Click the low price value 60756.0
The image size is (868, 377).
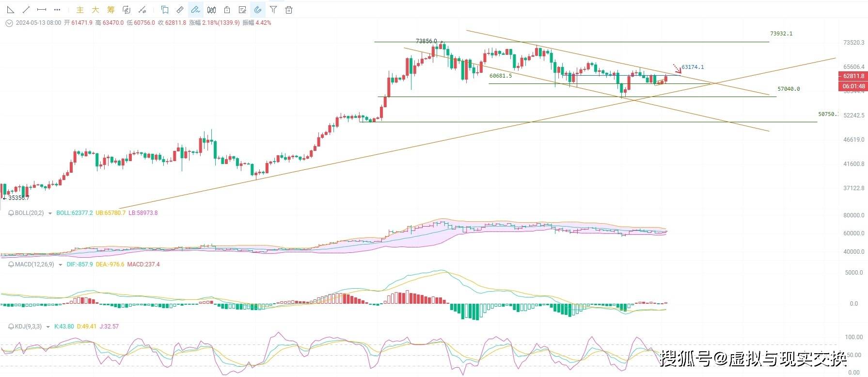tap(144, 23)
